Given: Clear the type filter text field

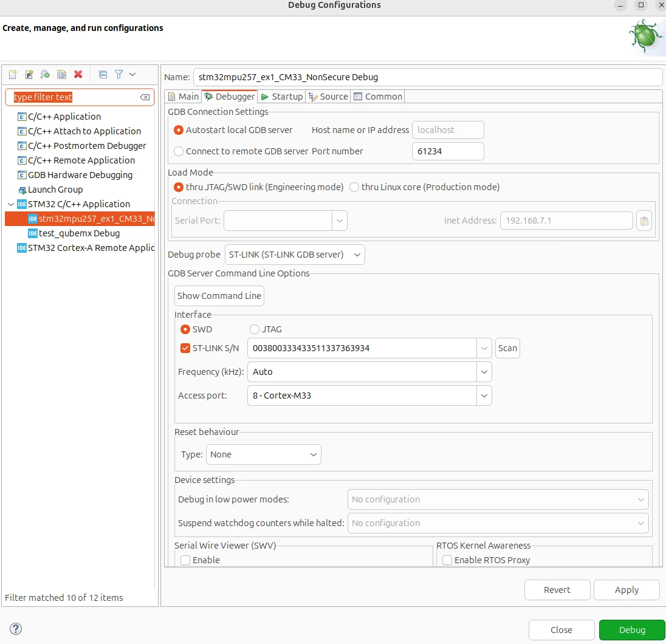Looking at the screenshot, I should point(145,97).
